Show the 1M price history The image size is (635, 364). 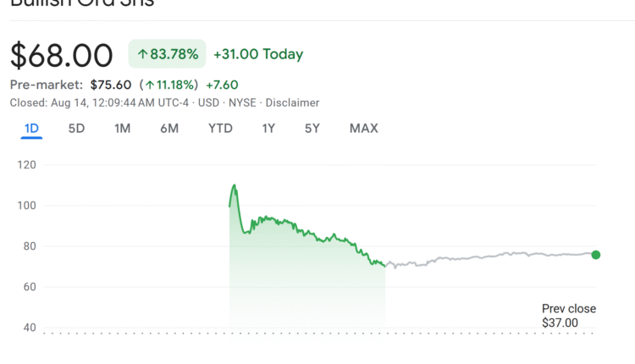click(122, 129)
